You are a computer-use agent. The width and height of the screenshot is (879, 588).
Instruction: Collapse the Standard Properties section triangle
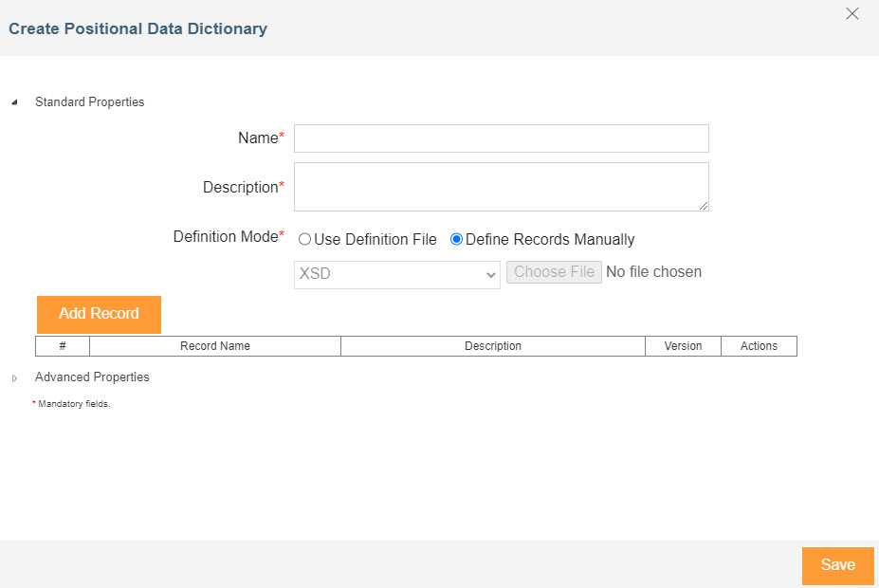coord(14,102)
